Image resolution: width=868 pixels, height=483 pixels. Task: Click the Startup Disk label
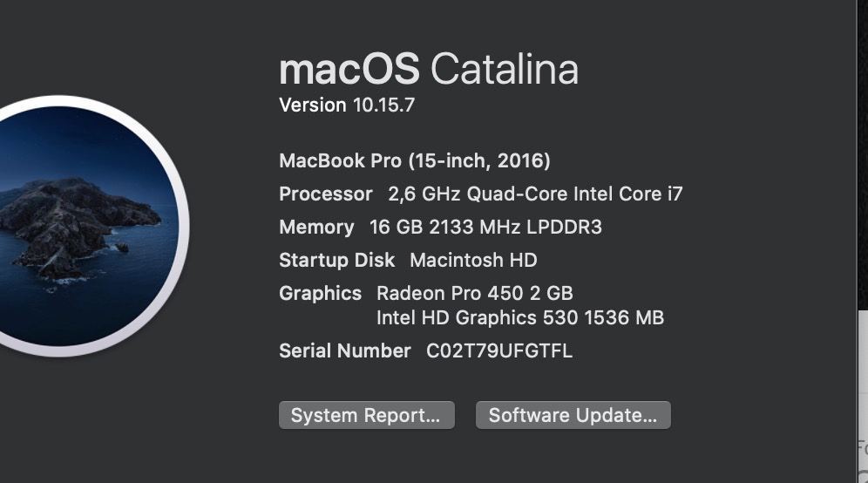coord(336,260)
